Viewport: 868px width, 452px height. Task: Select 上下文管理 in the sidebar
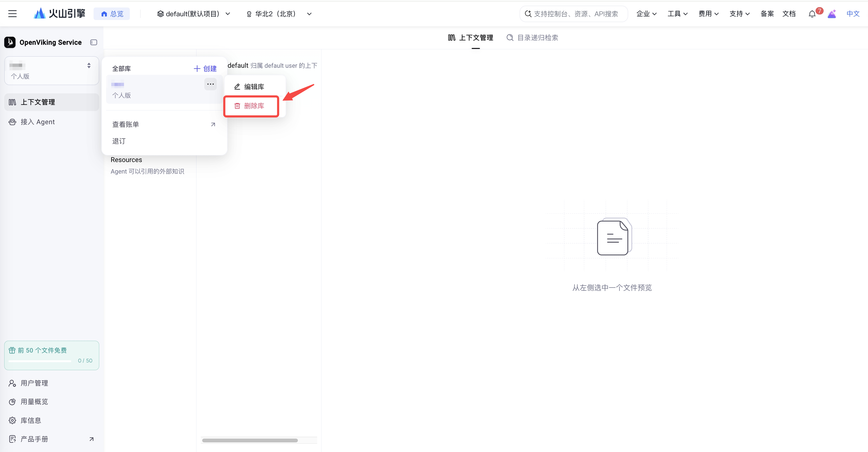click(x=51, y=102)
